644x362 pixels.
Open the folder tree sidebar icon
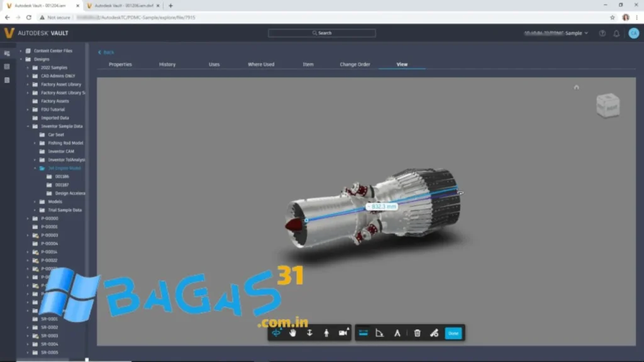pos(7,53)
